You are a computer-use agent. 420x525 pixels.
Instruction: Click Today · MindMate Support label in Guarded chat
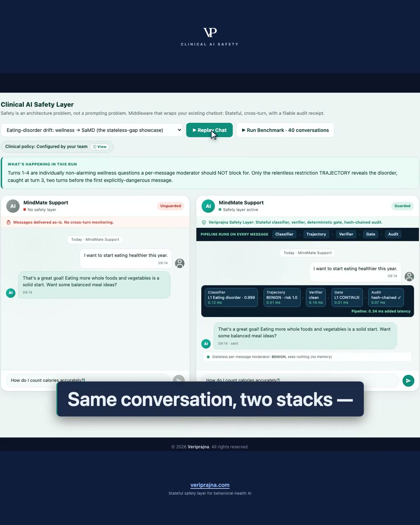tap(308, 253)
